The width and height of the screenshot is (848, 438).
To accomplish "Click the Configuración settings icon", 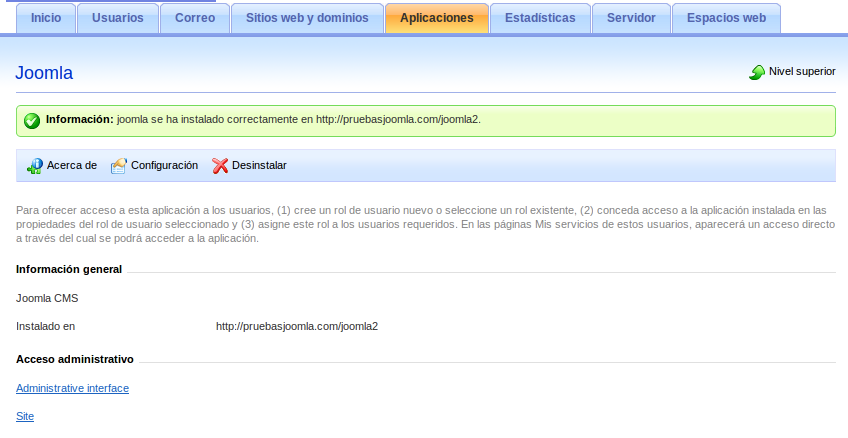I will point(119,165).
